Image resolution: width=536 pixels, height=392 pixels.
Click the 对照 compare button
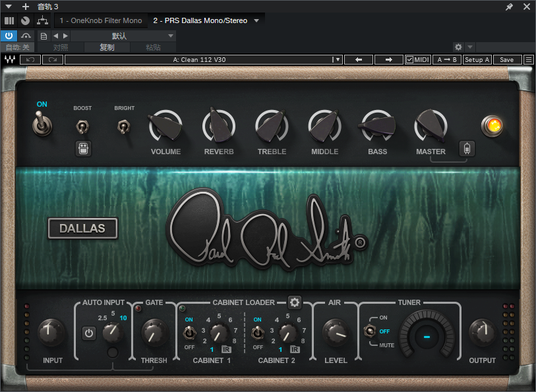61,47
